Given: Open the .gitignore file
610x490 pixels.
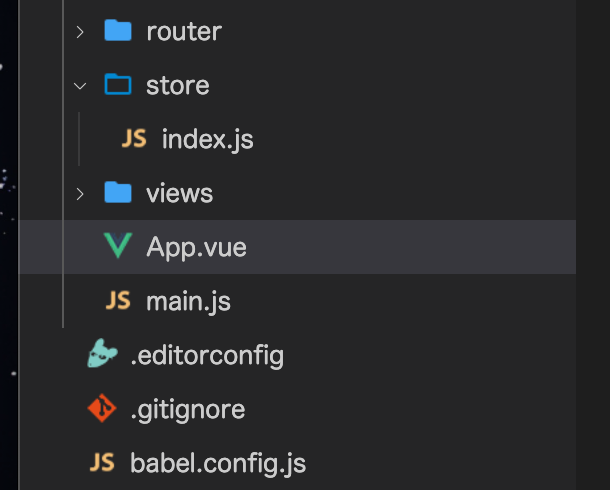Looking at the screenshot, I should pos(187,409).
